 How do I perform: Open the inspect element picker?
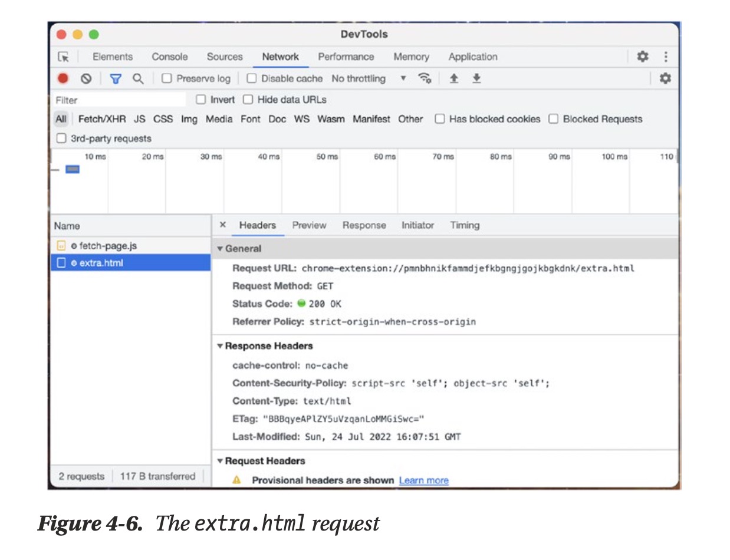coord(63,57)
